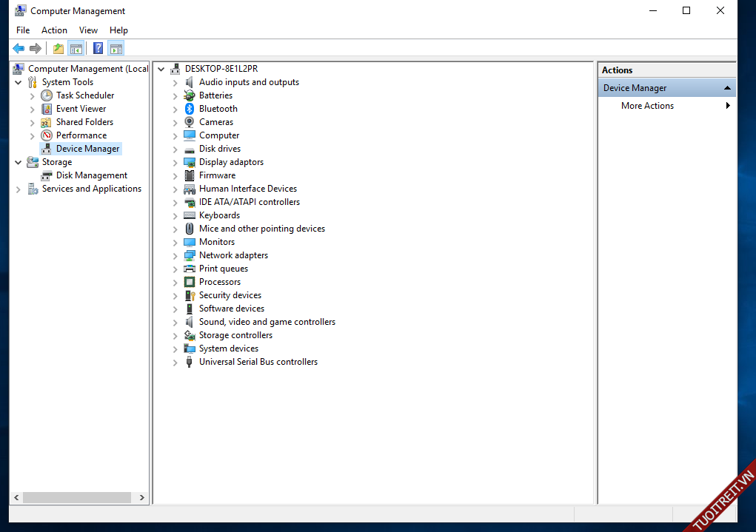The width and height of the screenshot is (756, 532).
Task: Open More Actions submenu
Action: 647,106
